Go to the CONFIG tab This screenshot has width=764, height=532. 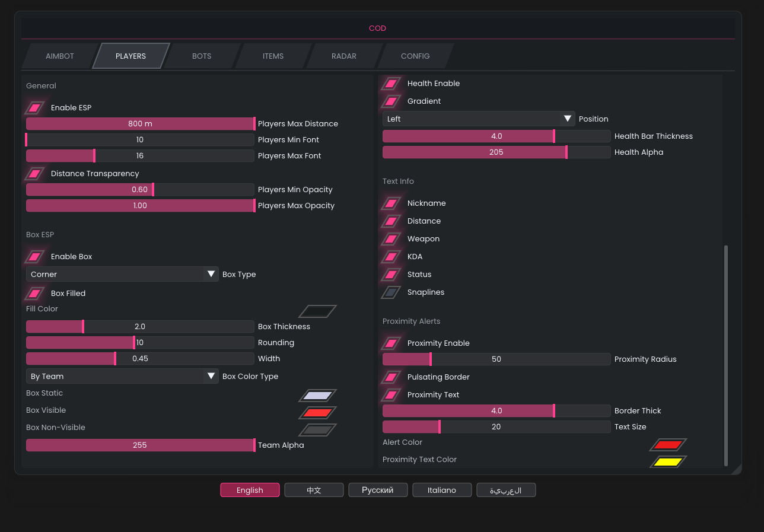(415, 56)
